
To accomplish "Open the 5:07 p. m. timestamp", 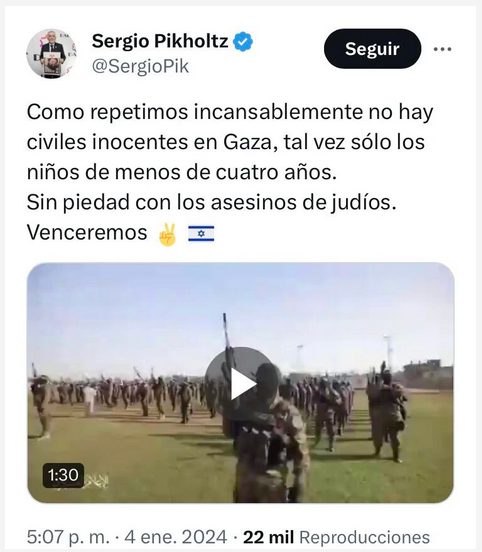I will pos(68,538).
